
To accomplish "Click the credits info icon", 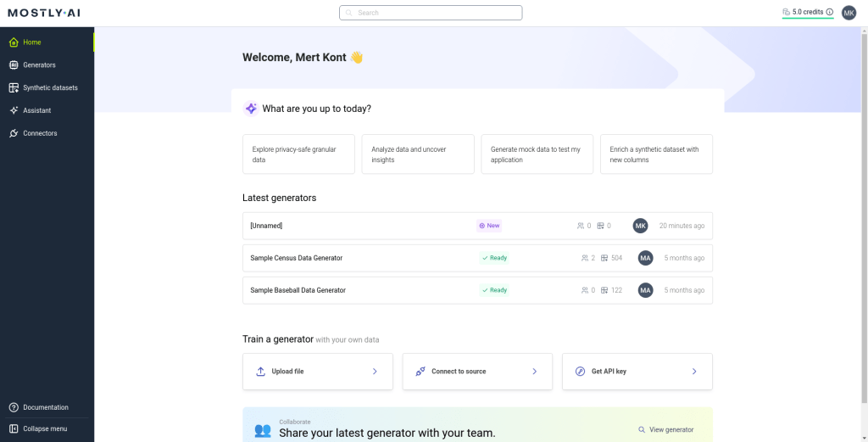I will pos(829,12).
